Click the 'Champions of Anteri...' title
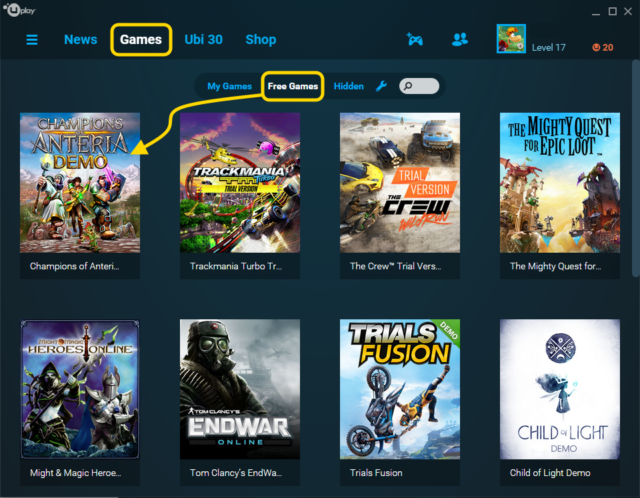Image resolution: width=640 pixels, height=498 pixels. (74, 266)
